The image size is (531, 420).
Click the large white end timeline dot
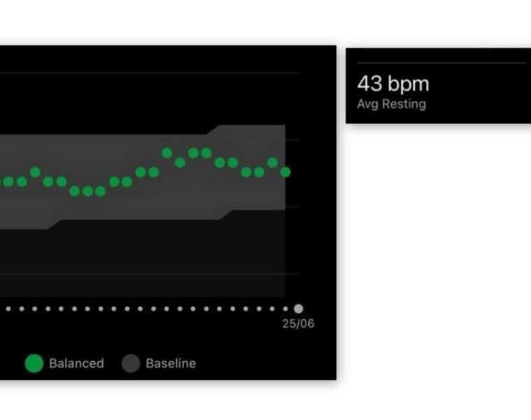[299, 308]
